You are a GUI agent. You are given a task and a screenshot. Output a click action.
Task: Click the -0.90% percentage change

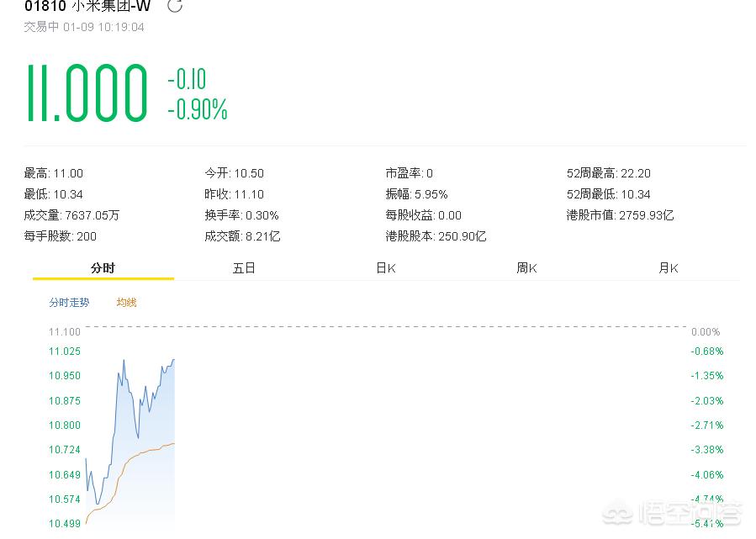pyautogui.click(x=197, y=109)
